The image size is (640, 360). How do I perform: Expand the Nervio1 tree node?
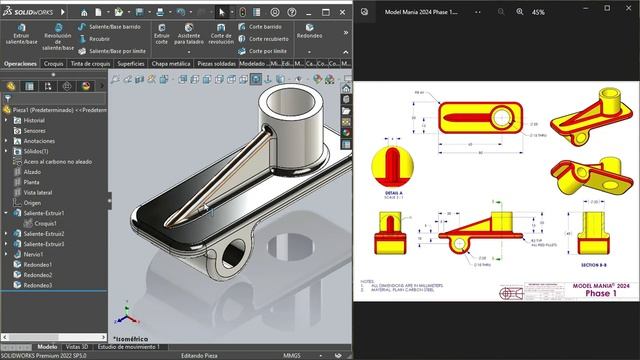click(x=6, y=254)
